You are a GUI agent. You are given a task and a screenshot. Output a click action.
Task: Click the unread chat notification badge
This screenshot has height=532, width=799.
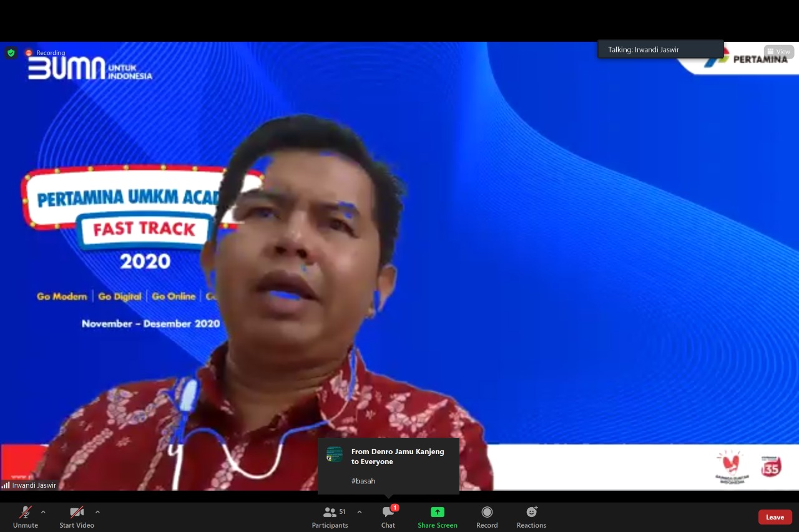point(395,508)
